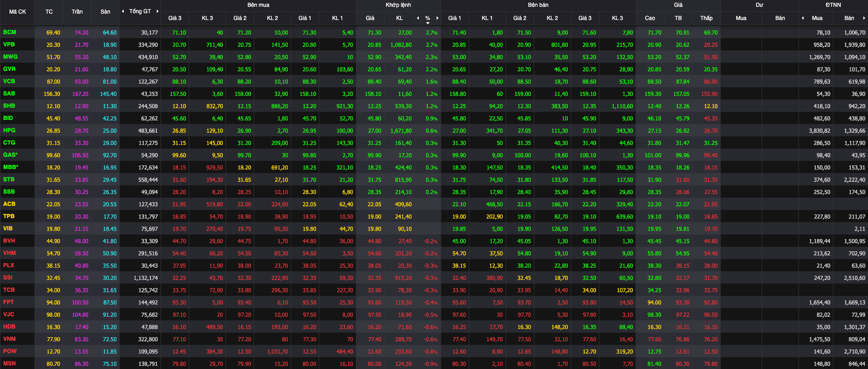Click the left arrow beside ĐTNN Mua header
868x369 pixels.
pyautogui.click(x=803, y=18)
